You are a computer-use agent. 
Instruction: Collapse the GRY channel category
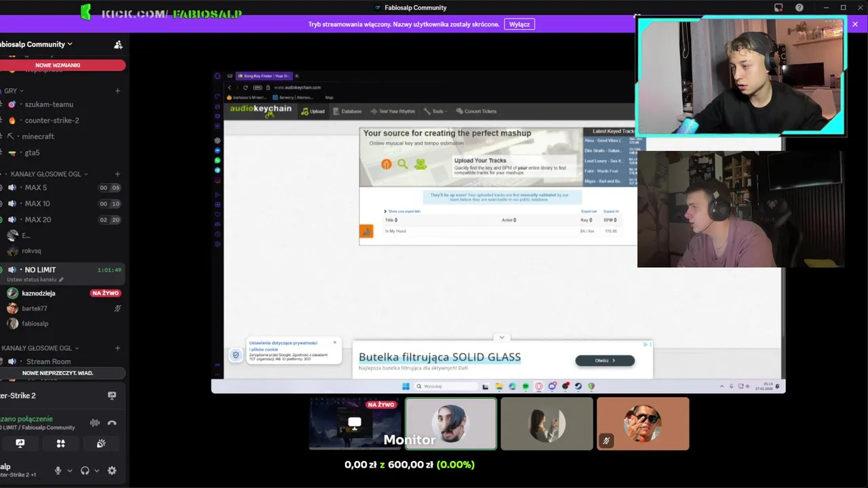click(14, 91)
